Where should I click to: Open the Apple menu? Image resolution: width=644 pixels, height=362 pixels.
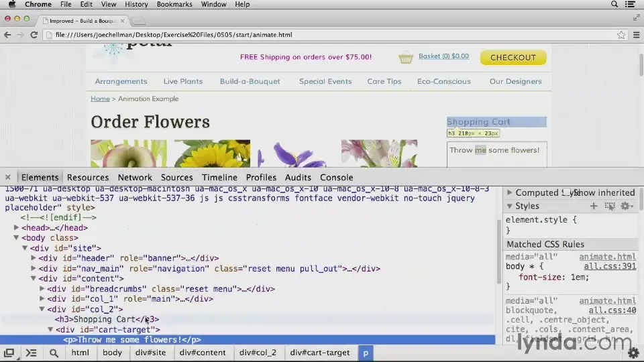(x=12, y=4)
